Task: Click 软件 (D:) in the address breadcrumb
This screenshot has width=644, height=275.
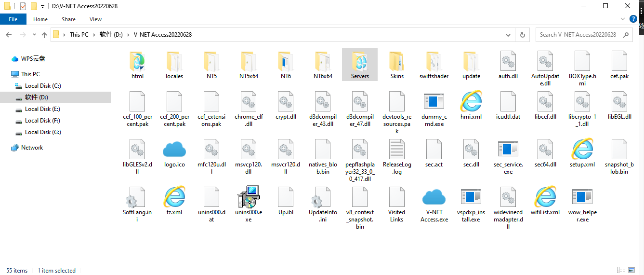Action: 111,35
